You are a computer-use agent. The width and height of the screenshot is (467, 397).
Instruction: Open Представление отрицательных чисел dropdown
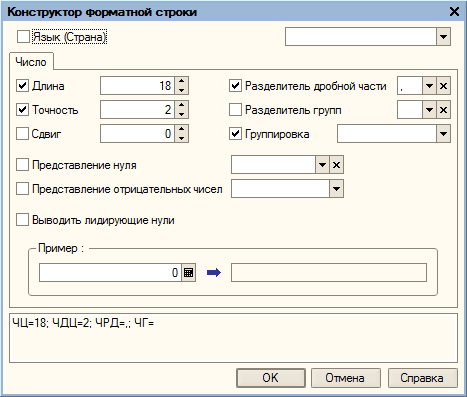click(336, 189)
